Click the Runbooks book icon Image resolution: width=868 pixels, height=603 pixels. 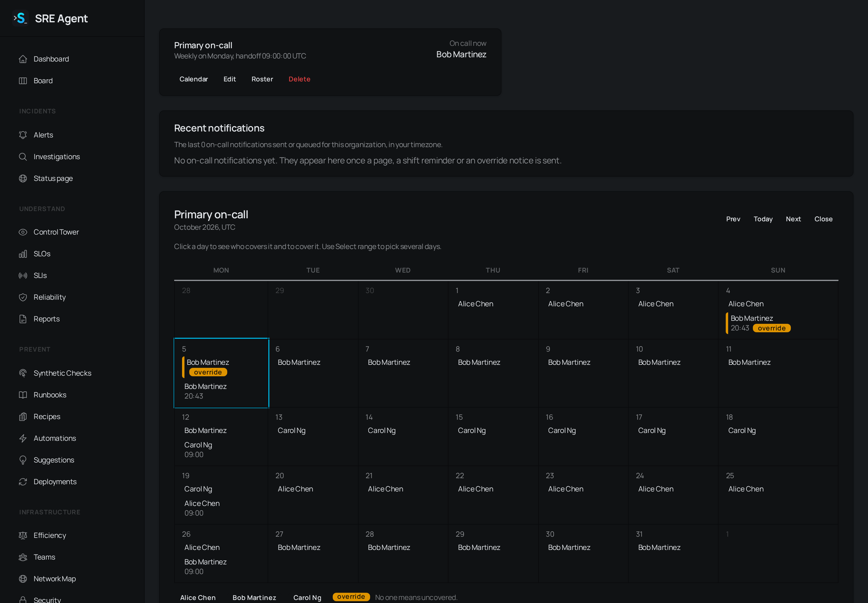(23, 395)
